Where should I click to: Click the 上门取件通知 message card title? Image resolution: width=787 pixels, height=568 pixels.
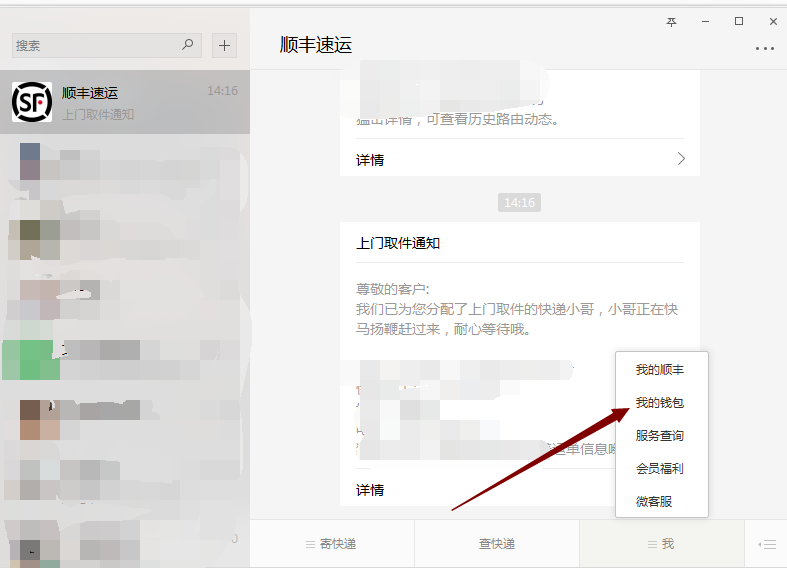click(398, 243)
